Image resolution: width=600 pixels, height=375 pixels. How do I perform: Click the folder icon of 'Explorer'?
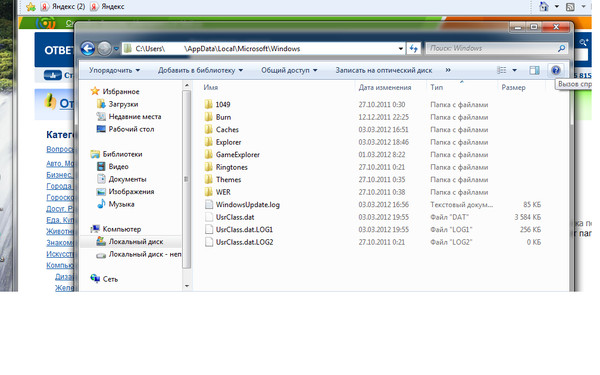point(209,142)
